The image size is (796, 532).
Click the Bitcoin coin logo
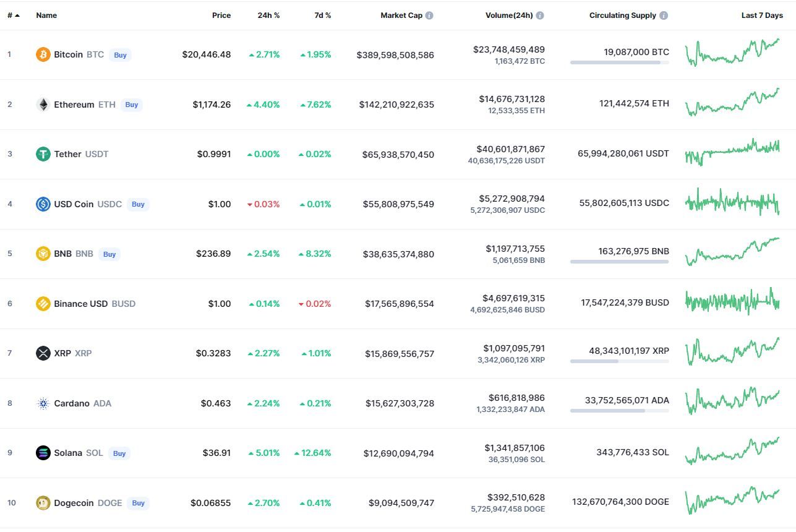click(x=43, y=54)
